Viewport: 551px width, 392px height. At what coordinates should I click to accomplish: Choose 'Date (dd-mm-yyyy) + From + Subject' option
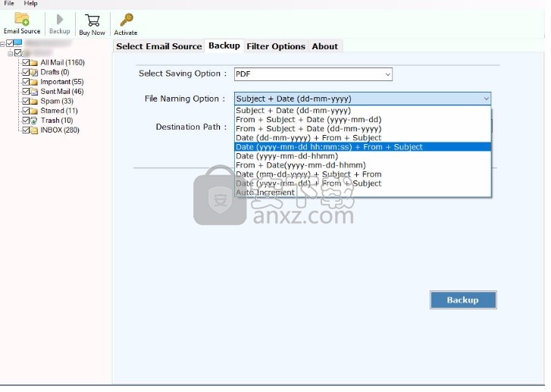[x=362, y=138]
